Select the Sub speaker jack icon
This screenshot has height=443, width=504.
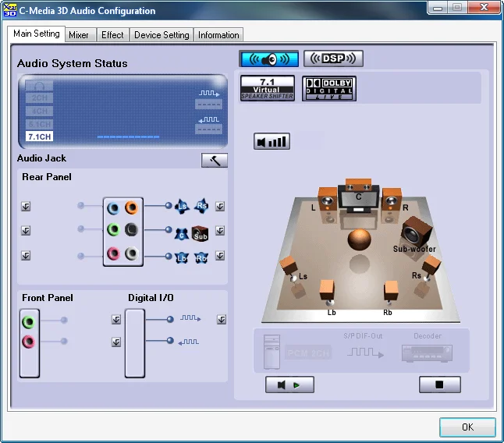click(200, 233)
